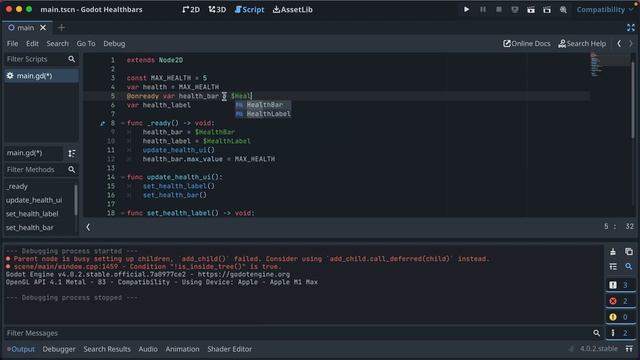Close the main scene tab

tap(43, 28)
